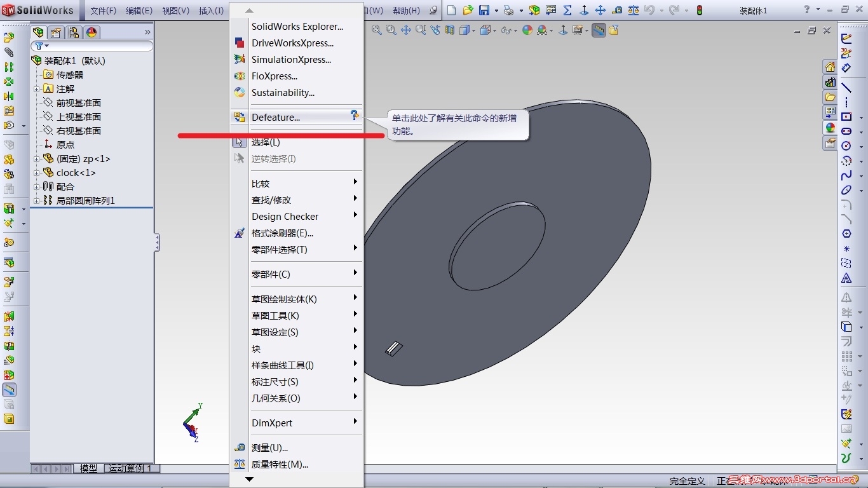Expand the clock<1> component node
The width and height of the screenshot is (868, 488).
[37, 173]
